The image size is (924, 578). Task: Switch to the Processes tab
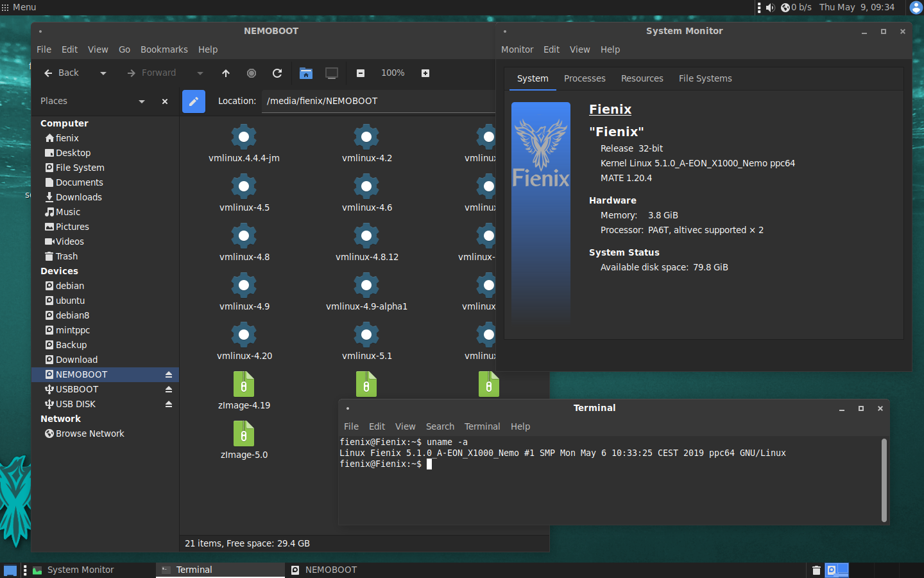585,78
